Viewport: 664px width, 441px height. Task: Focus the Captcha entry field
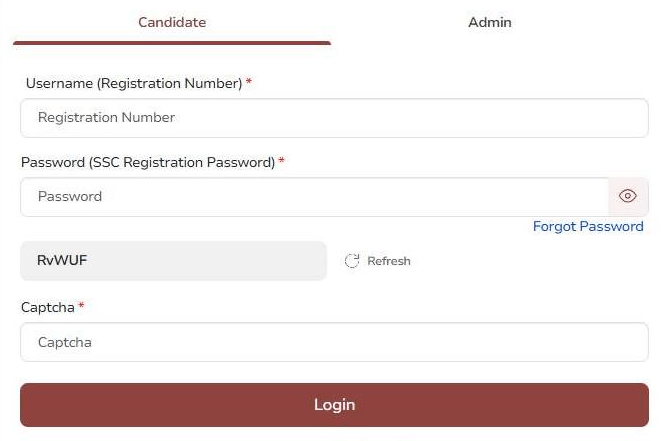click(334, 342)
